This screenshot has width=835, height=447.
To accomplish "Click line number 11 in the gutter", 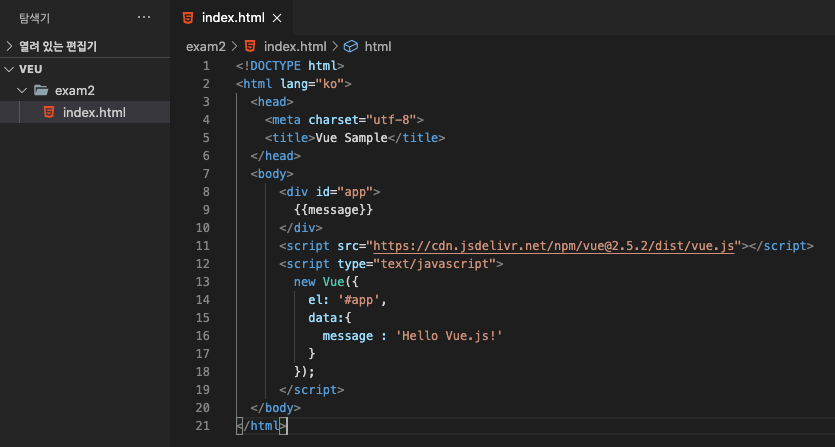I will [202, 246].
